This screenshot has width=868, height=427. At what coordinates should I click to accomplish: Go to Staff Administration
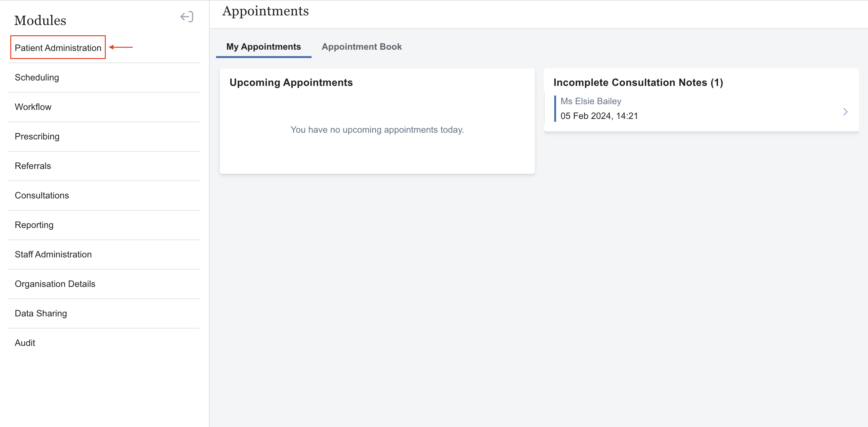point(53,255)
